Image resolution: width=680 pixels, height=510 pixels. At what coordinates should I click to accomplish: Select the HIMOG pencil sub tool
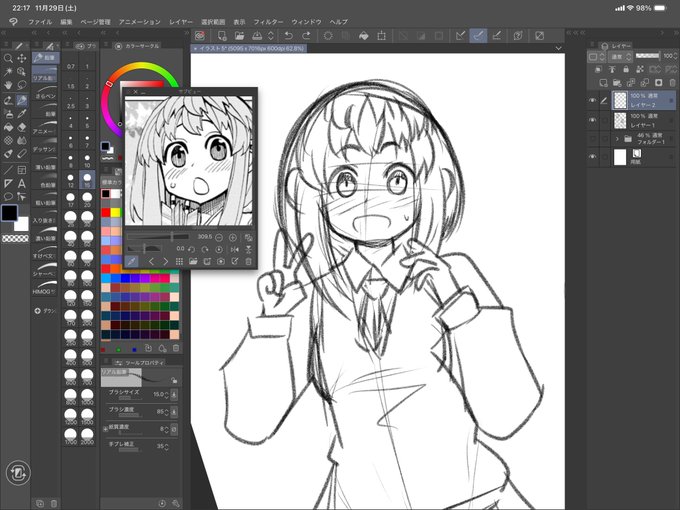pyautogui.click(x=45, y=288)
